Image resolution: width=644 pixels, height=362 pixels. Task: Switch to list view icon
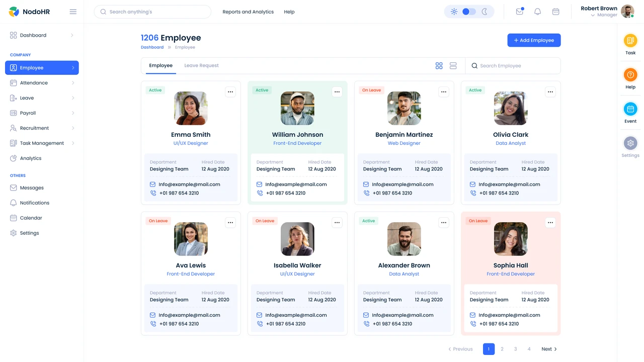tap(453, 66)
